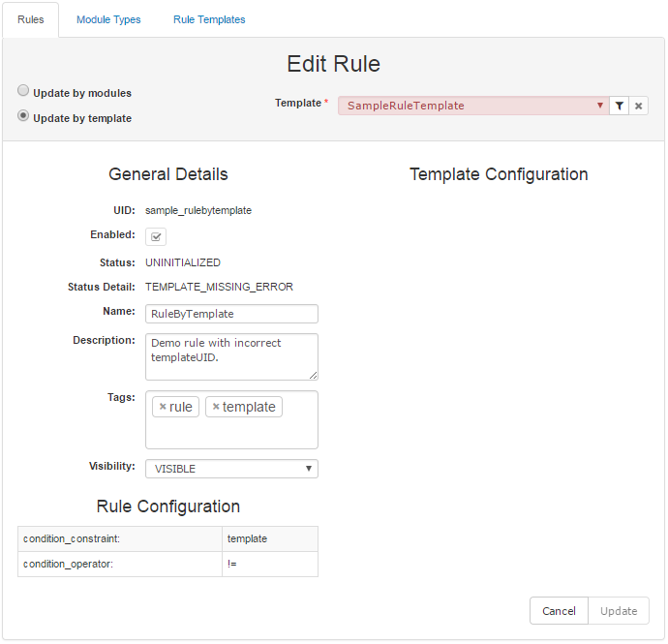Open the SampleRuleTemplate dropdown
The width and height of the screenshot is (668, 644).
click(x=472, y=106)
